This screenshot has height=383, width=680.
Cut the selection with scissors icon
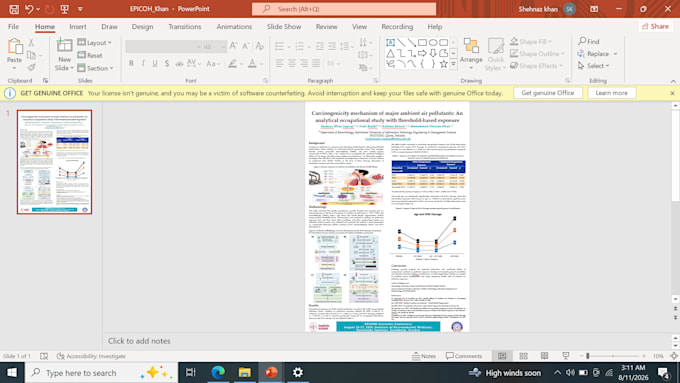point(31,43)
